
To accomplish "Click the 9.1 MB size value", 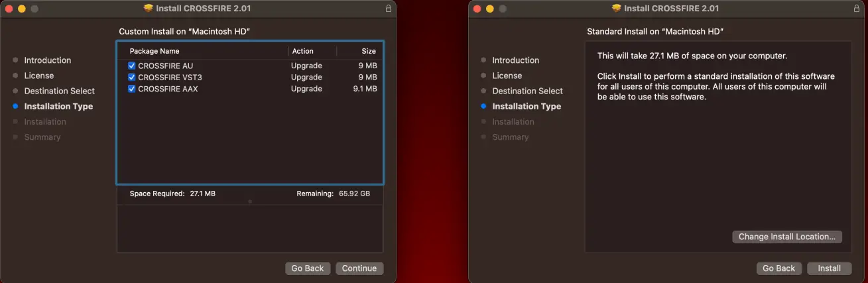I will pyautogui.click(x=365, y=88).
